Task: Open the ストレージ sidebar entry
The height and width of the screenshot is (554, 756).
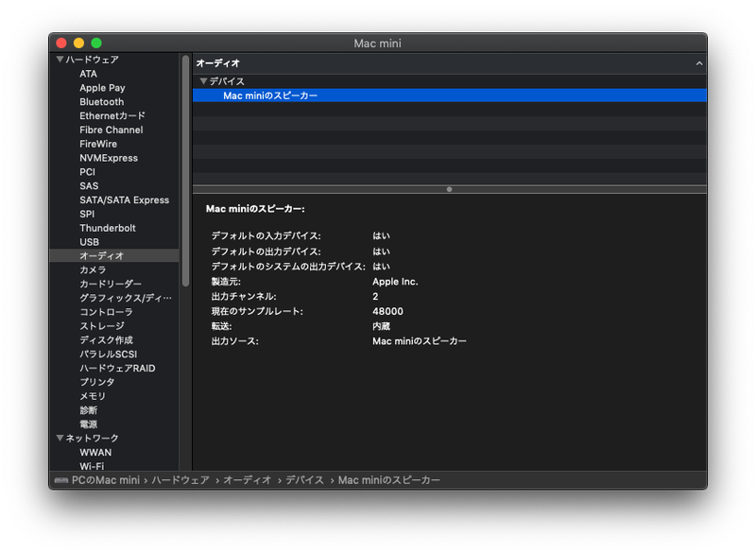Action: (x=101, y=326)
